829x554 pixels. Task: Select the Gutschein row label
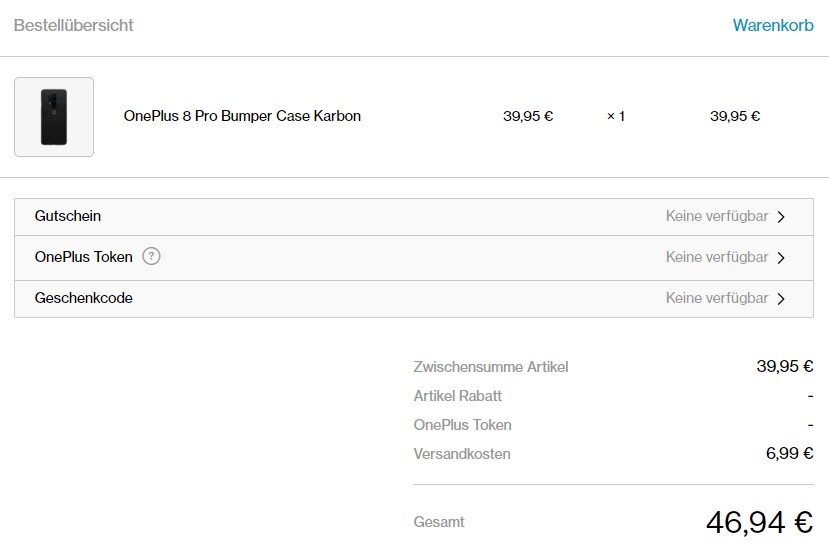[68, 216]
